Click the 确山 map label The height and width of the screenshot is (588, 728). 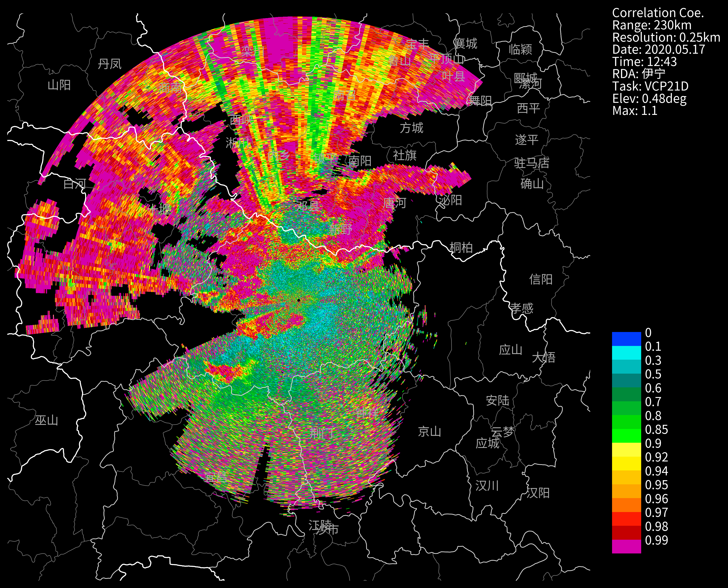pos(532,184)
